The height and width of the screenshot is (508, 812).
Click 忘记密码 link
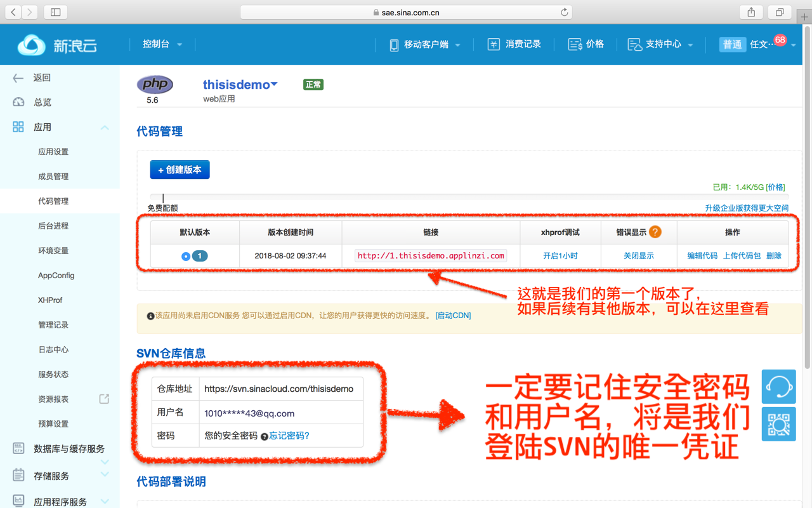tap(289, 436)
